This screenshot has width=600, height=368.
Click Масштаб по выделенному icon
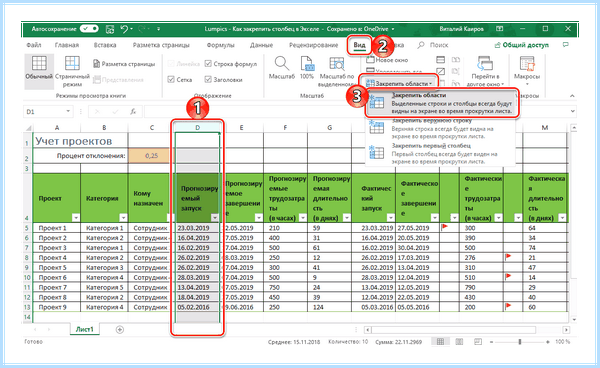(337, 64)
